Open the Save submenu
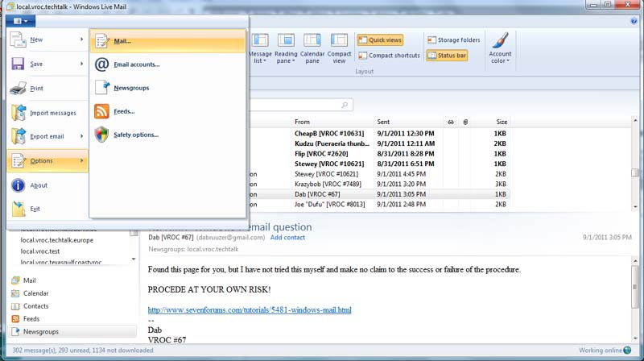The height and width of the screenshot is (361, 644). 47,64
